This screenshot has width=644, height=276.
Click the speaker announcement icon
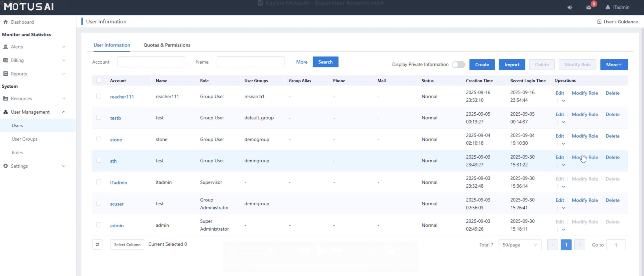570,7
